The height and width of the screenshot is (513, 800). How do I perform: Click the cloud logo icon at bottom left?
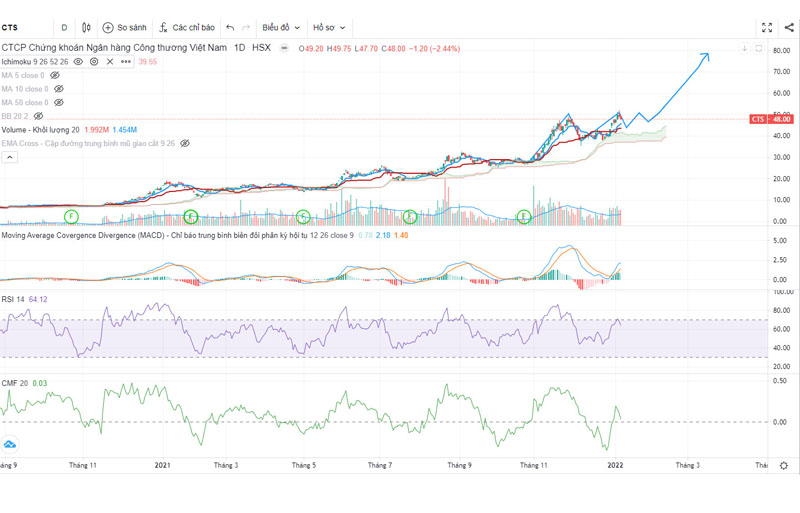[10, 445]
